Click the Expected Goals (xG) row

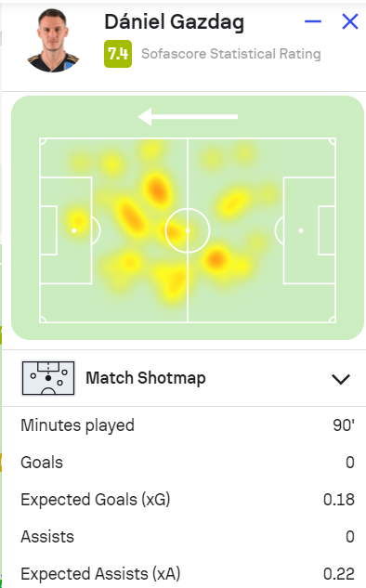[188, 500]
